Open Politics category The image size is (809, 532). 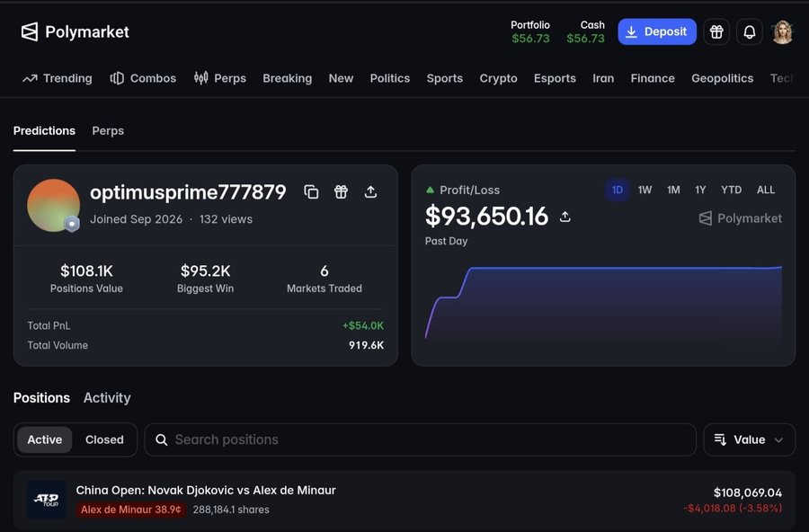(x=390, y=78)
